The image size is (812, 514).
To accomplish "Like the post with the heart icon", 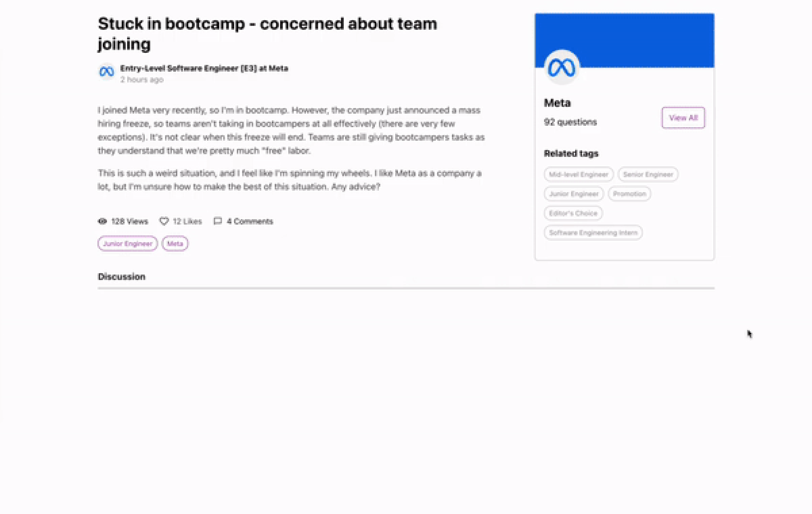I will pos(164,221).
